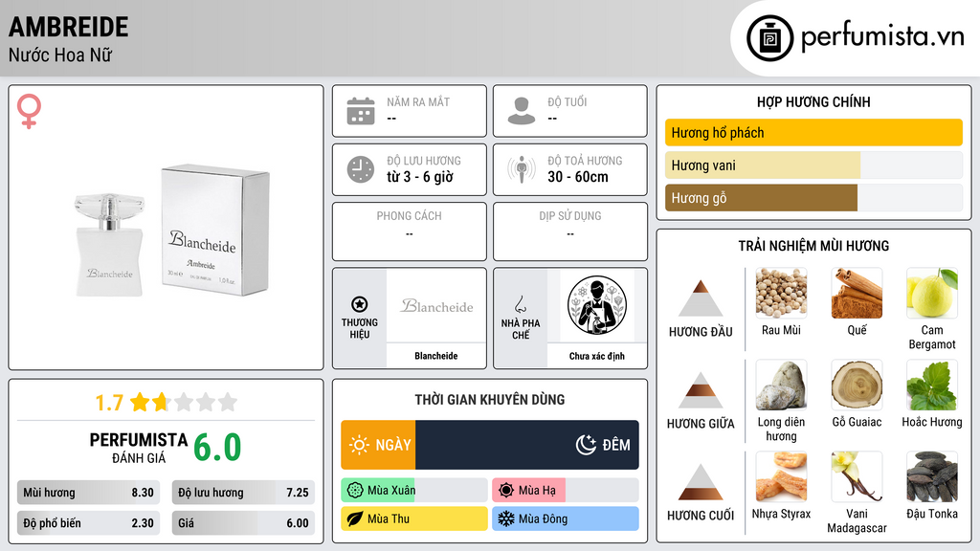Click the Hương gỗ accord bar
The image size is (980, 551).
813,198
